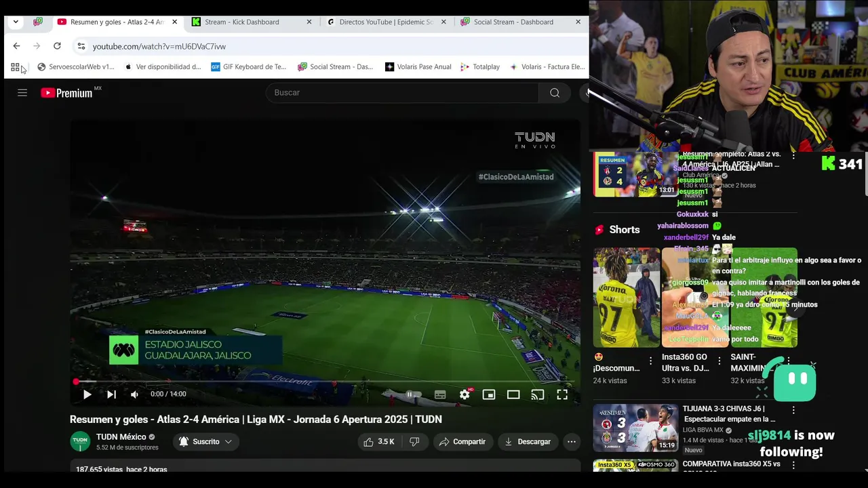The image size is (868, 488).
Task: Open options for Insta360 GO Ultra short
Action: [x=719, y=361]
